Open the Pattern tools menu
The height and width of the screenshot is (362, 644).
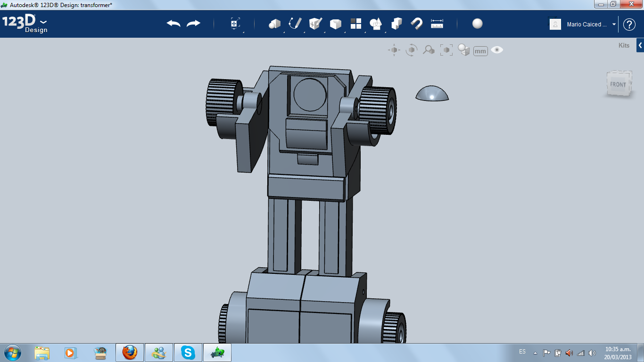coord(356,24)
